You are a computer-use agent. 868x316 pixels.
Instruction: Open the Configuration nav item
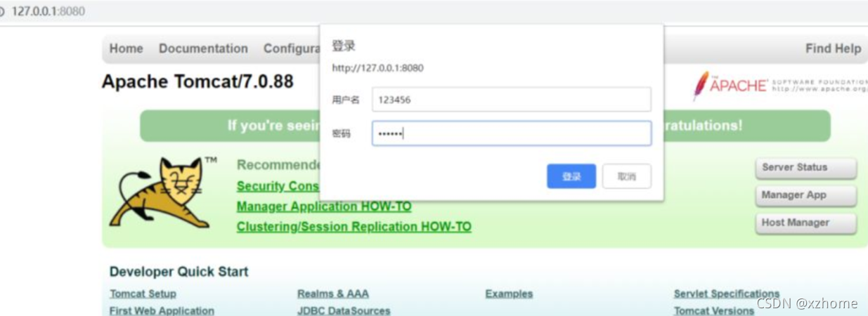pyautogui.click(x=292, y=48)
